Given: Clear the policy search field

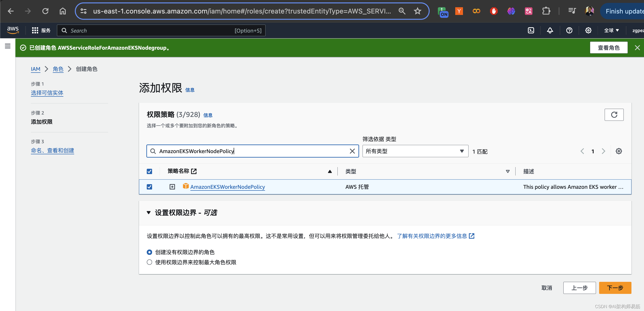Looking at the screenshot, I should click(x=352, y=151).
